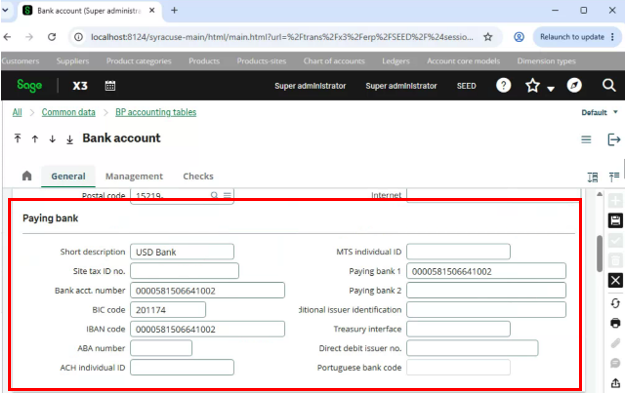Click the Common data breadcrumb link
Screen dimensions: 634x397
click(68, 112)
